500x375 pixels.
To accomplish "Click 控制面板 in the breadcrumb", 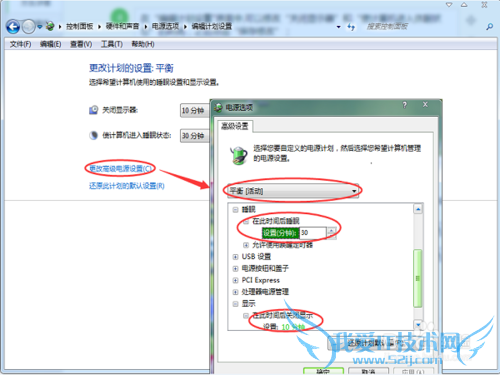I will coord(79,26).
